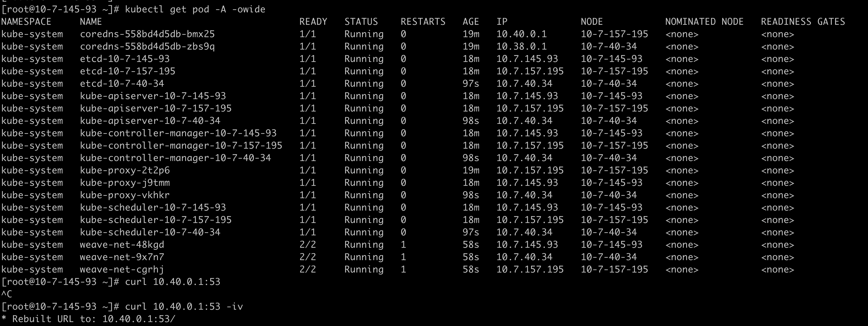Click the Rebuilt URL output line
Image resolution: width=868 pixels, height=326 pixels.
point(88,319)
